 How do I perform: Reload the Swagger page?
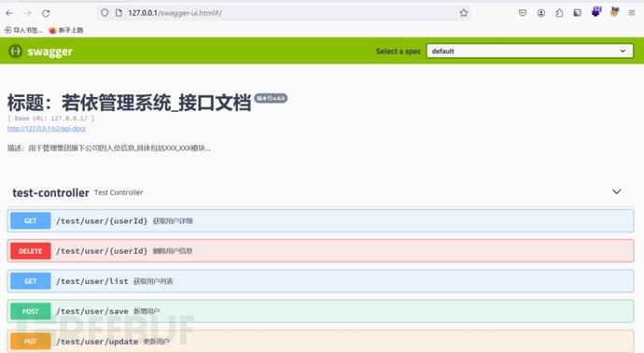tap(46, 13)
